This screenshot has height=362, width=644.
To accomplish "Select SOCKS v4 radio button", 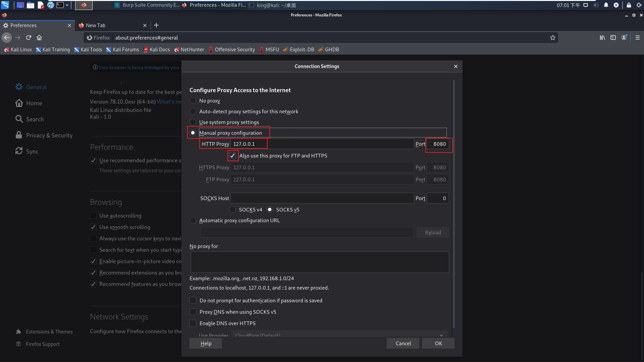I will (x=232, y=209).
